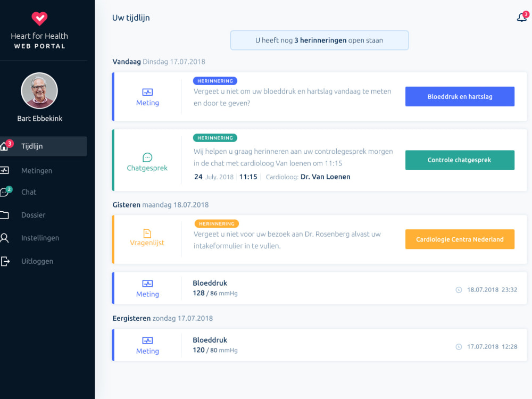Click the appointment time 11:15 in bold

point(248,177)
